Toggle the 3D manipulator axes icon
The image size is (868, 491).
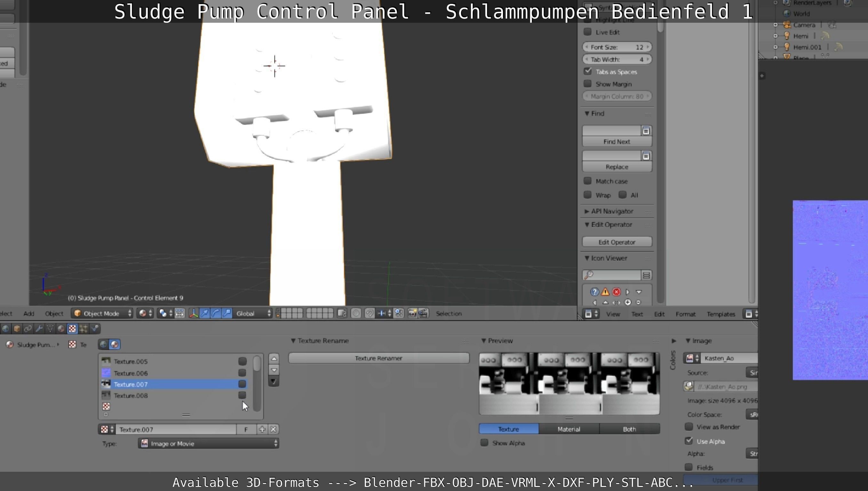tap(194, 313)
